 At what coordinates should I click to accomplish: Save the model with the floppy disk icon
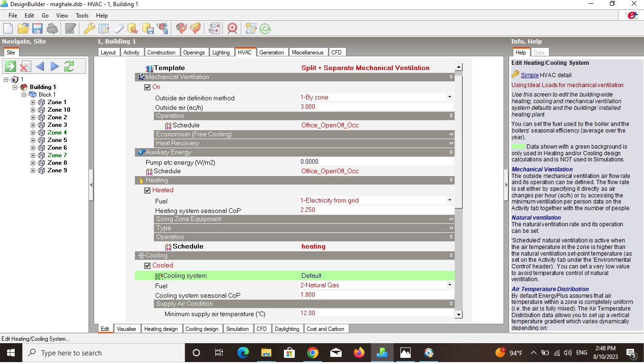(37, 28)
